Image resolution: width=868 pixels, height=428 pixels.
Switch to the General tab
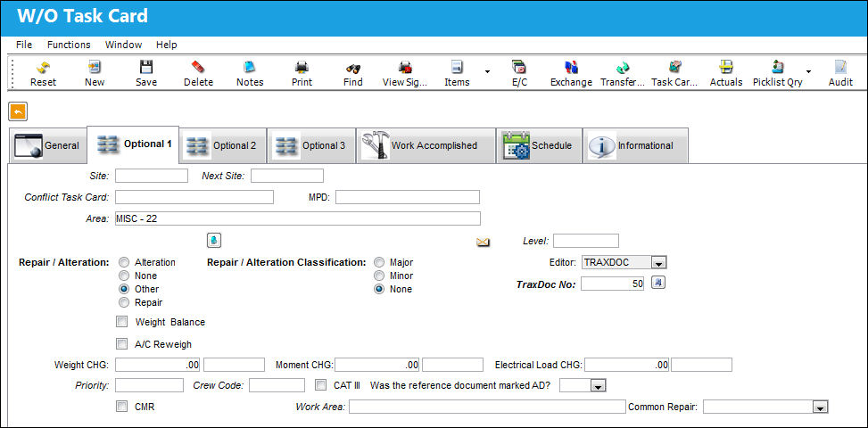click(48, 146)
